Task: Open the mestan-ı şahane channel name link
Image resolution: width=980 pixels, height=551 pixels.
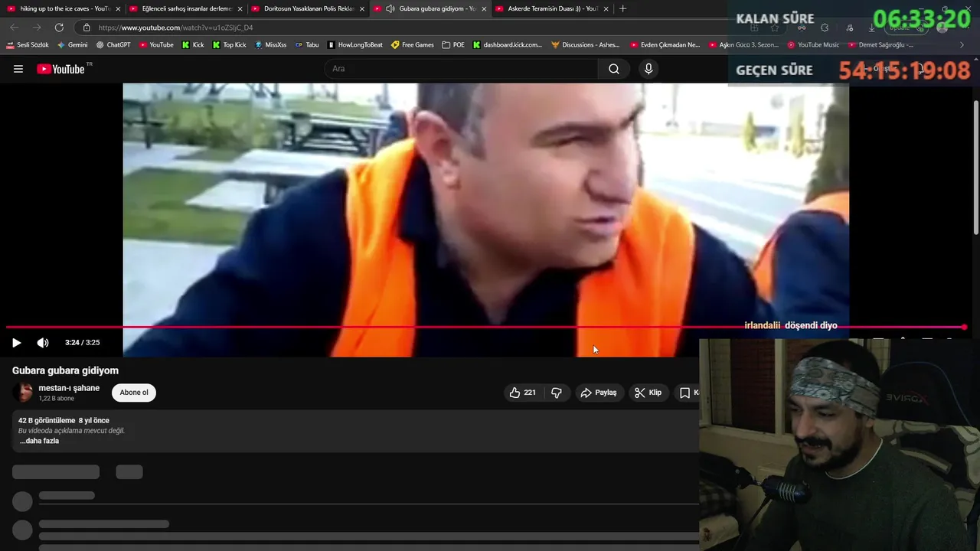Action: [69, 388]
